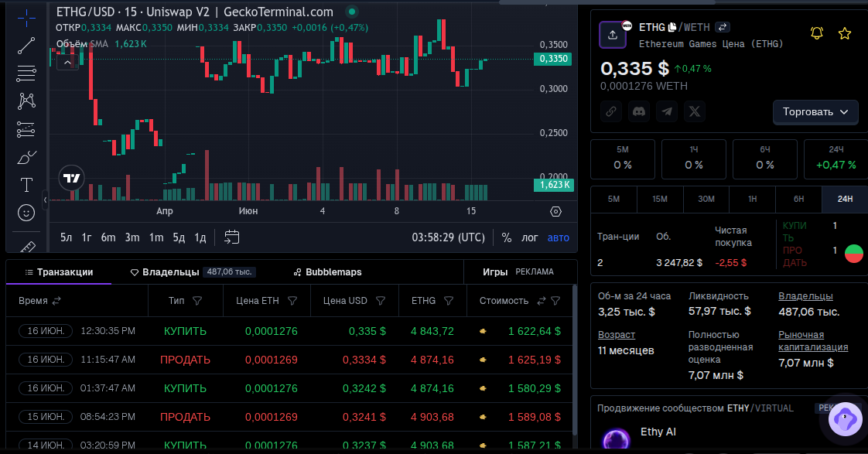Set chart range to 5 years
The image size is (868, 454).
tap(67, 237)
